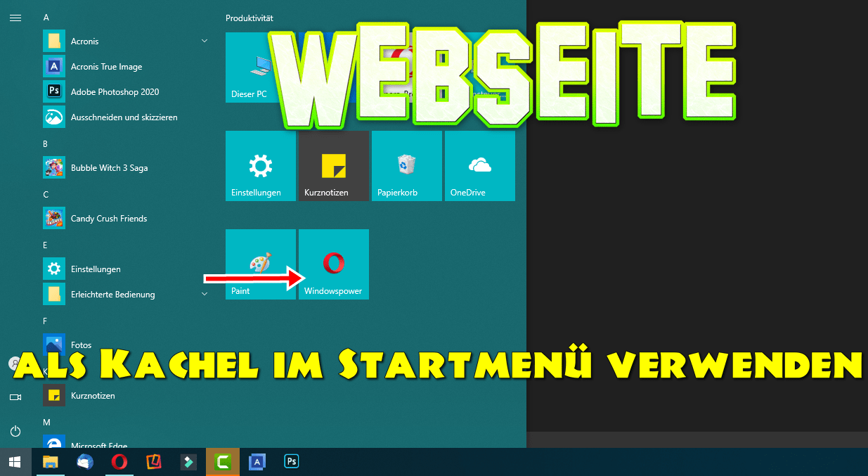Open the Fotos app entry
The width and height of the screenshot is (868, 476).
point(127,345)
